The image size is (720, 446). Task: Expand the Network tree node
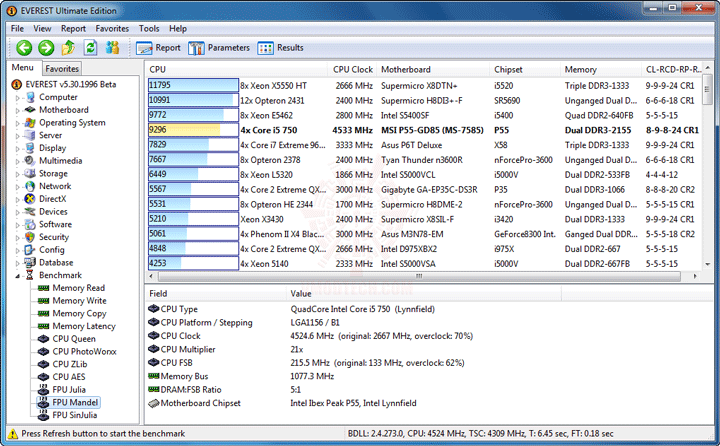click(17, 187)
